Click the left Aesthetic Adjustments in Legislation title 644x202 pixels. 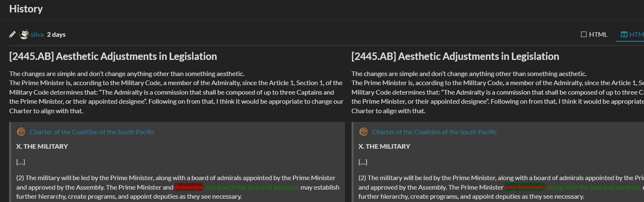113,56
